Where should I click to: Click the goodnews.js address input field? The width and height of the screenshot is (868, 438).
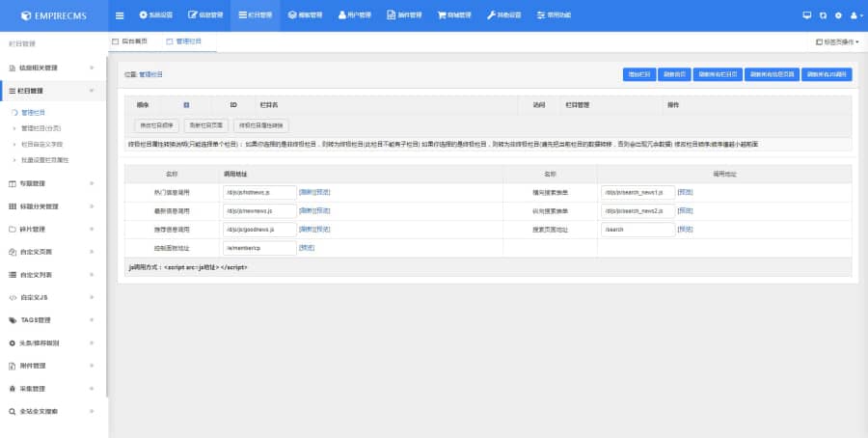click(x=259, y=230)
